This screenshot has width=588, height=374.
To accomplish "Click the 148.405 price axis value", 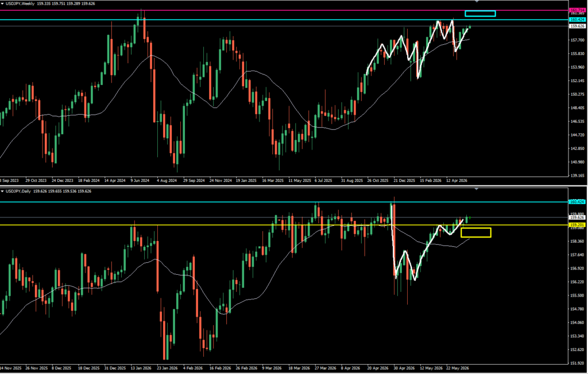I will pyautogui.click(x=578, y=107).
